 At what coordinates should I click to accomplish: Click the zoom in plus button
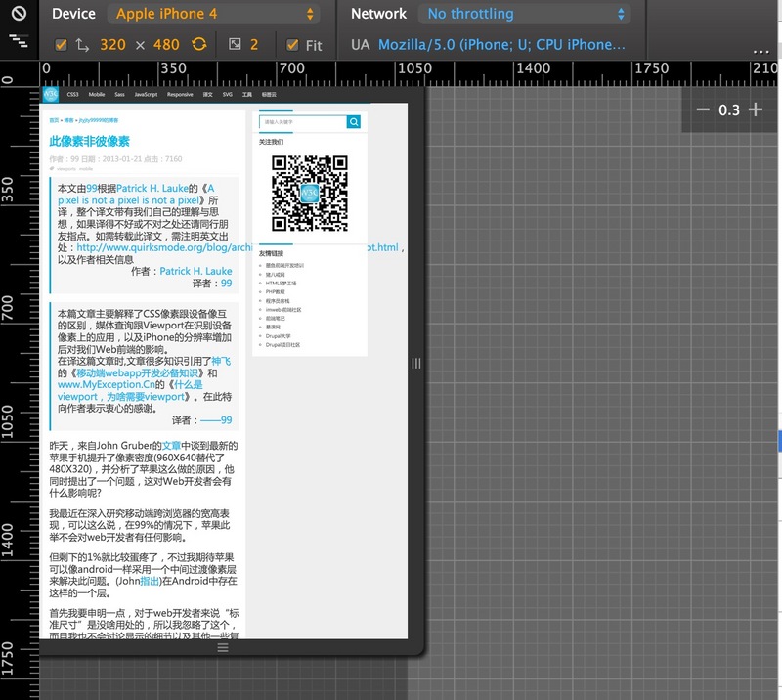[755, 109]
